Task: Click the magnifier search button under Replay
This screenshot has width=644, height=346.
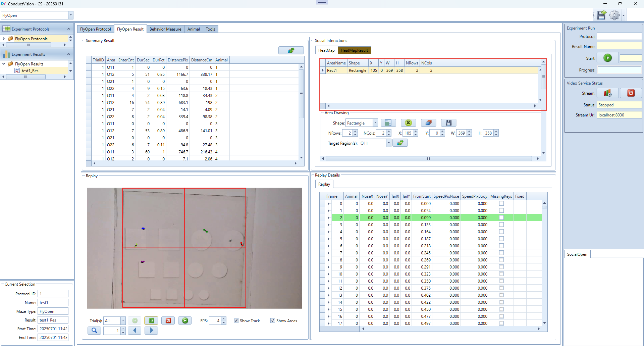Action: click(x=94, y=331)
